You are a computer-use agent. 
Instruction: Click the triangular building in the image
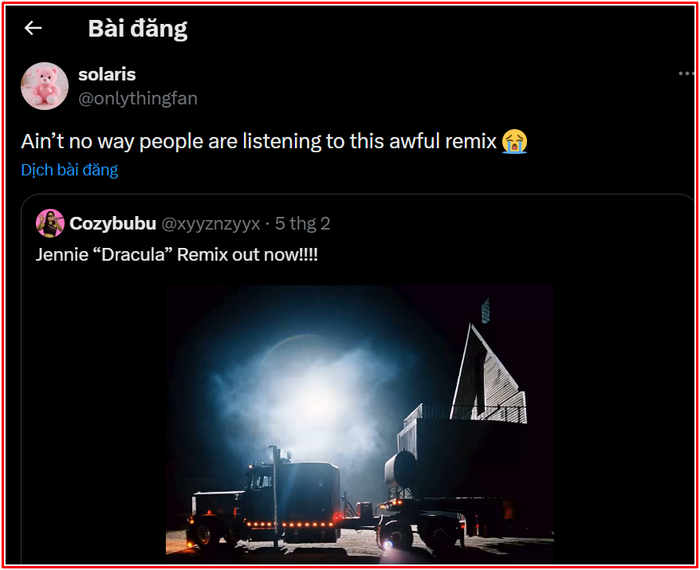(x=487, y=375)
